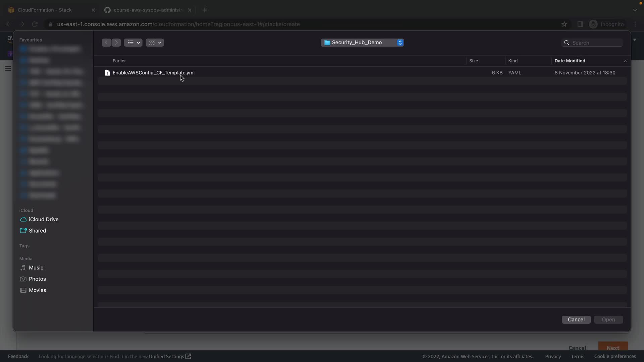Select EnableAWSConfig_CF_Template.yml file
Image resolution: width=644 pixels, height=362 pixels.
tap(153, 73)
